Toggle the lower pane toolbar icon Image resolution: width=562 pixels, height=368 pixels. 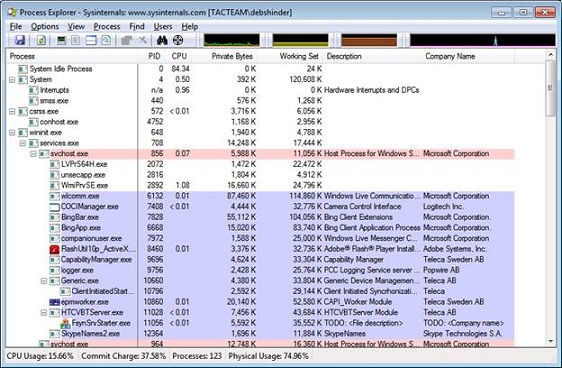[91, 40]
